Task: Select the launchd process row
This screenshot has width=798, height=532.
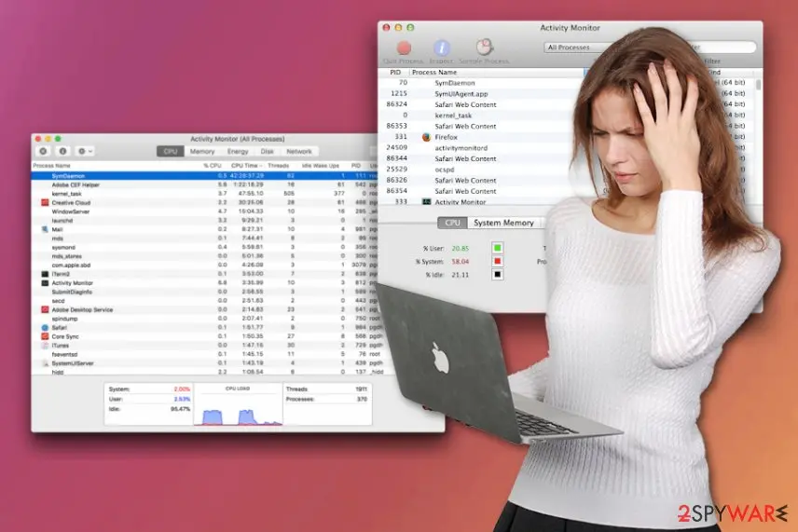Action: coord(204,221)
